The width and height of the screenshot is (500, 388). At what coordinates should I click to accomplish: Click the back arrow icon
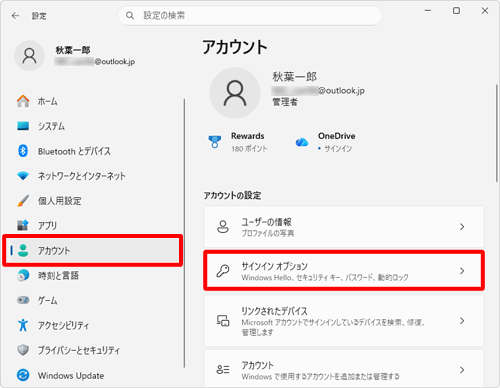15,16
